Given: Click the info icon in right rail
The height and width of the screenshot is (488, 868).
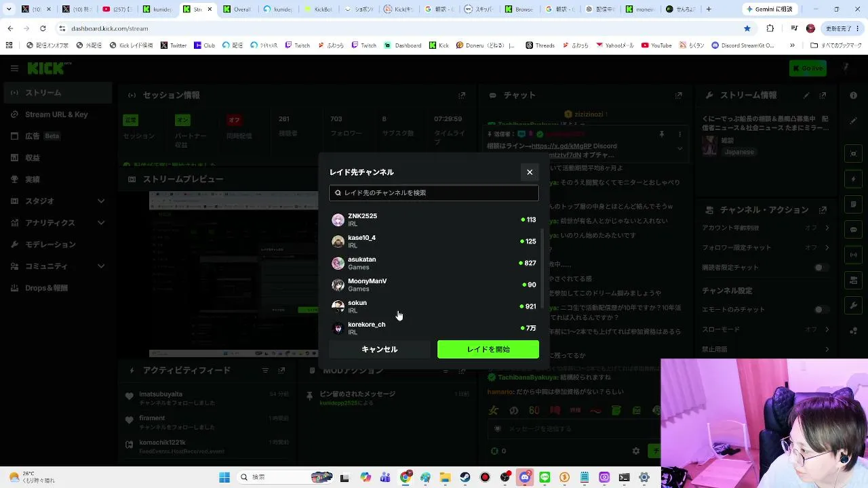Looking at the screenshot, I should click(x=854, y=96).
